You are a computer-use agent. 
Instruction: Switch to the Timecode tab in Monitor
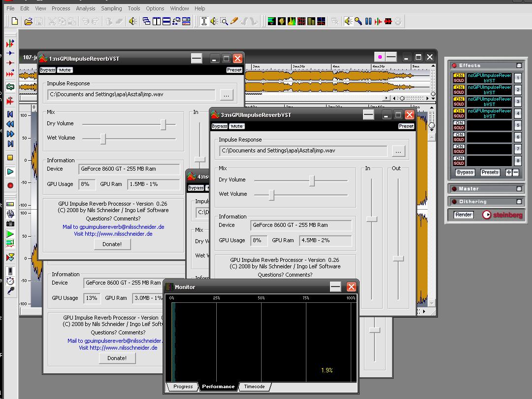coord(254,387)
